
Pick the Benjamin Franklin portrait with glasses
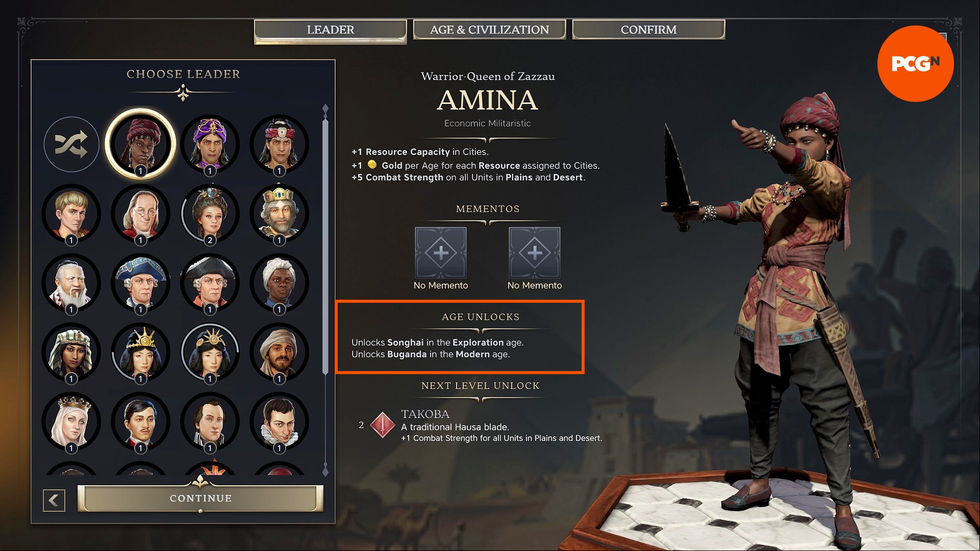pyautogui.click(x=141, y=214)
